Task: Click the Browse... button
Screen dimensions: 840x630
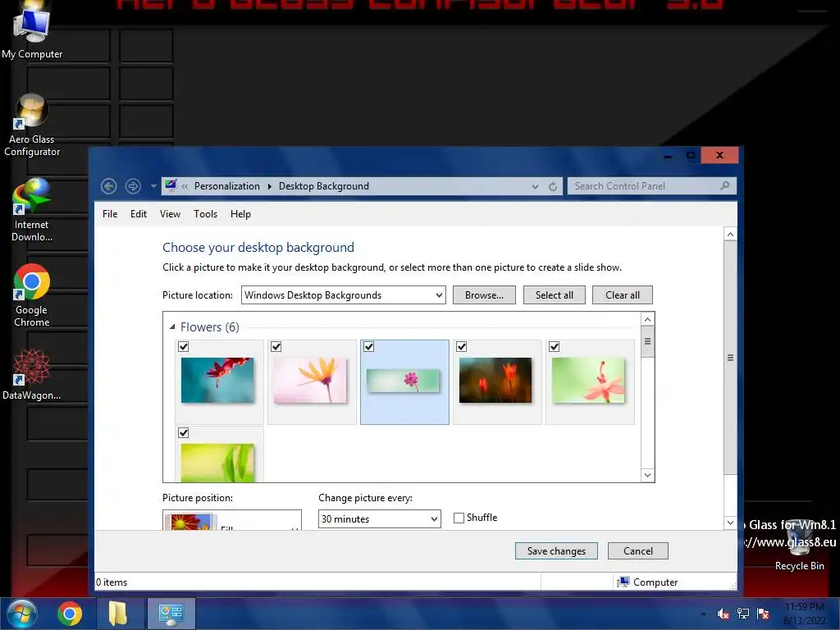Action: click(484, 295)
